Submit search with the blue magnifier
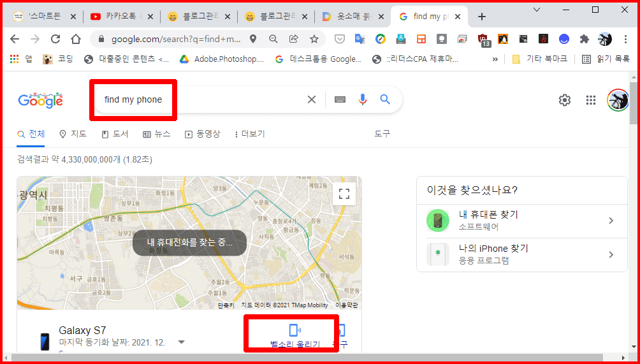This screenshot has height=364, width=640. [x=385, y=99]
